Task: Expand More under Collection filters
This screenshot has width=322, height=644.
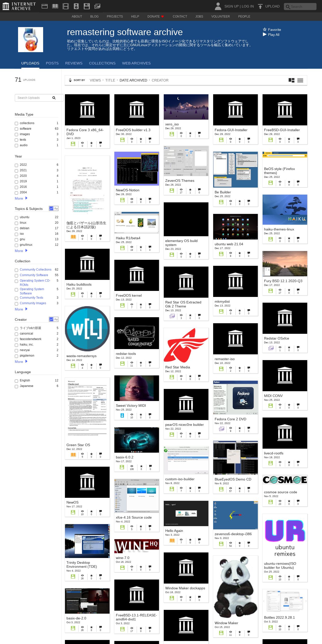Action: (x=21, y=309)
